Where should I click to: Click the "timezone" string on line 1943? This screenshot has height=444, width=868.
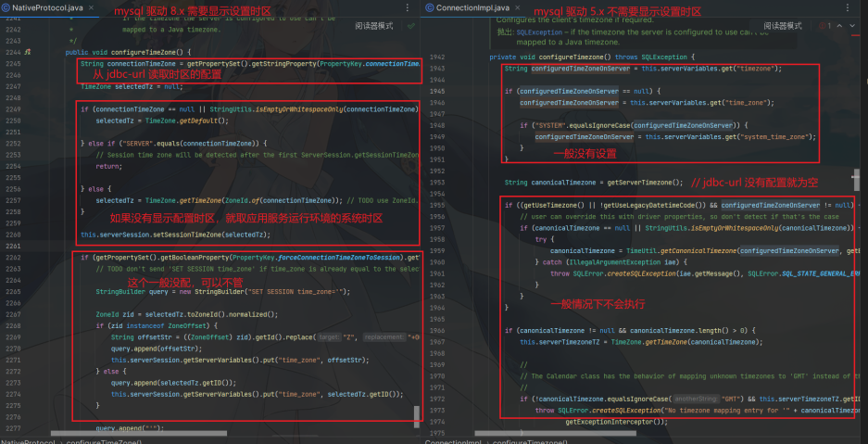[757, 69]
